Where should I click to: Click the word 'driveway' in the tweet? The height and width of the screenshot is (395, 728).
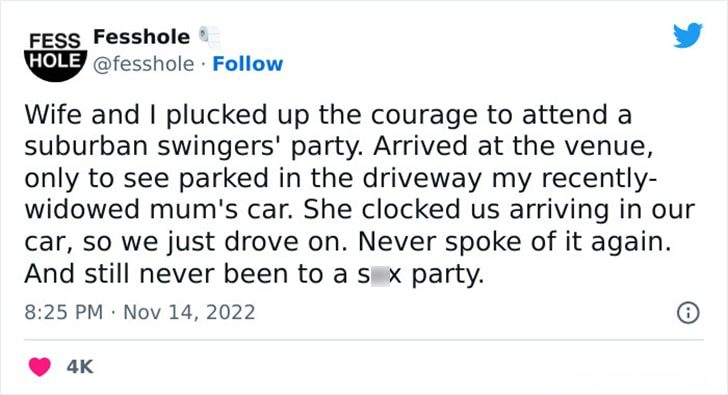tap(422, 179)
